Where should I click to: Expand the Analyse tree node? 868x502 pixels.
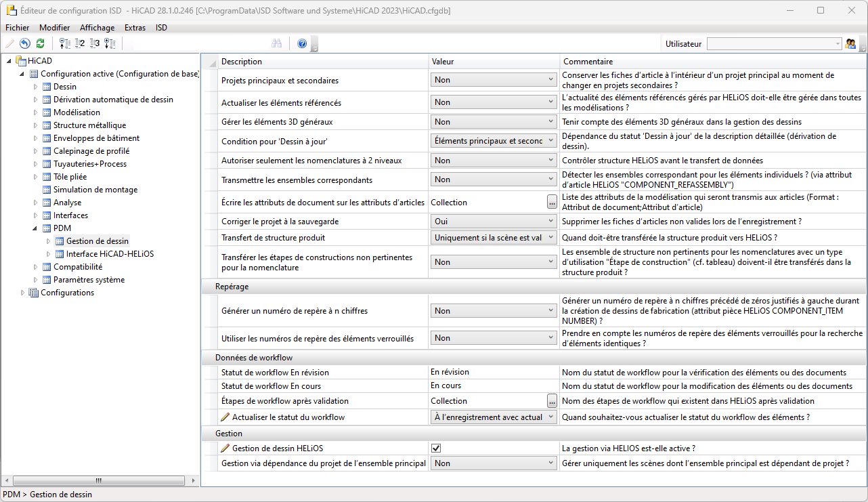pos(36,203)
